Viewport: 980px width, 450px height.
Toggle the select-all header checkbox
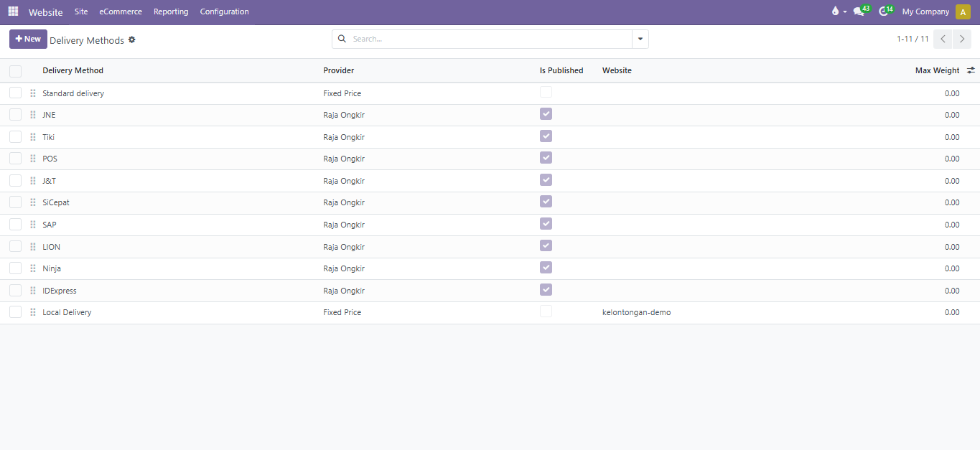16,71
